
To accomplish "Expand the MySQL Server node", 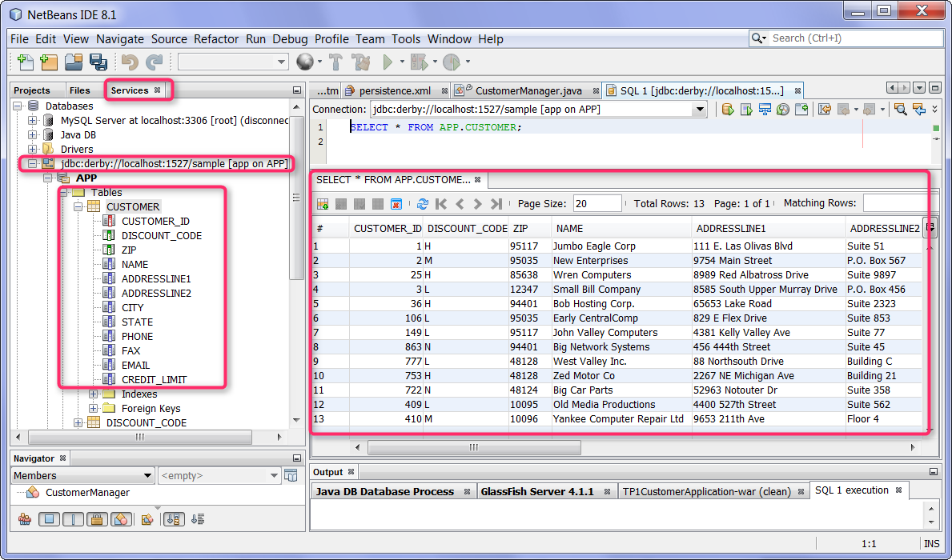I will pos(33,121).
